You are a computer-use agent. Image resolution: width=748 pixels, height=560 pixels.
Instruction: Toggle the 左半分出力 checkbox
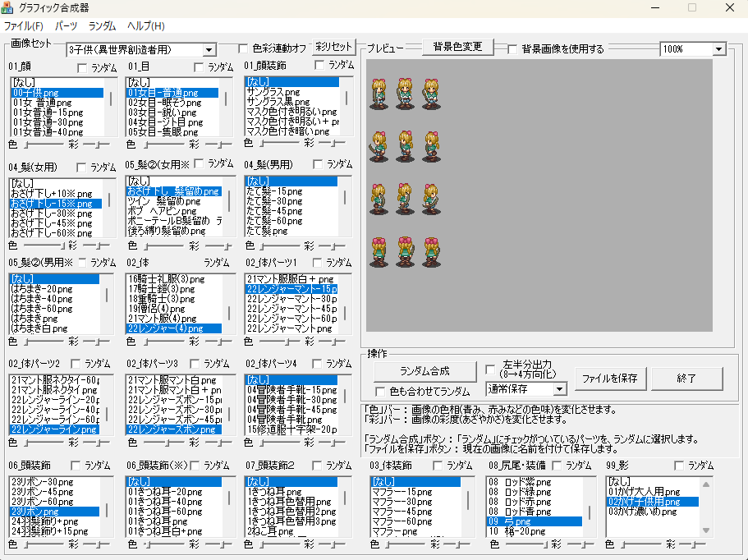click(491, 370)
